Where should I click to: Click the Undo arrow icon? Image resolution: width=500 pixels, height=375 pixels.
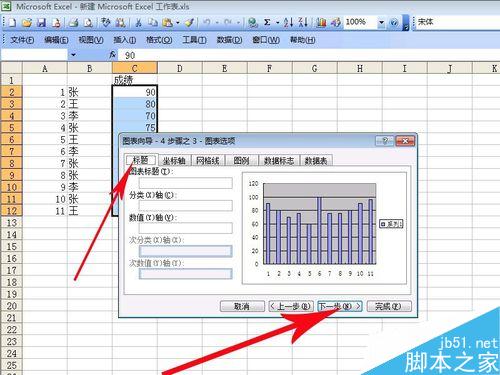point(207,23)
